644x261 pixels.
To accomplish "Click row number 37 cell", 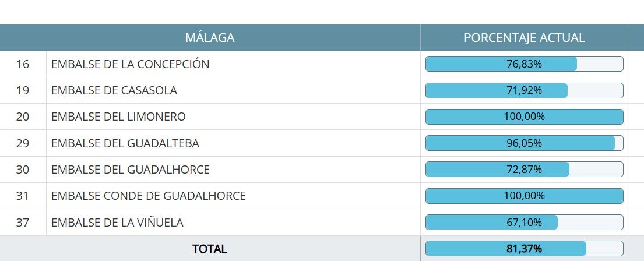I will 23,222.
